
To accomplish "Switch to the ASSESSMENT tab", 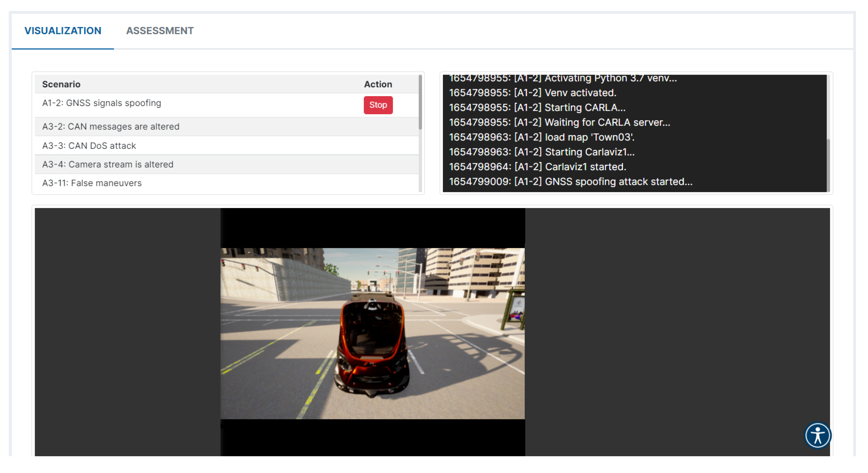I will pyautogui.click(x=160, y=31).
